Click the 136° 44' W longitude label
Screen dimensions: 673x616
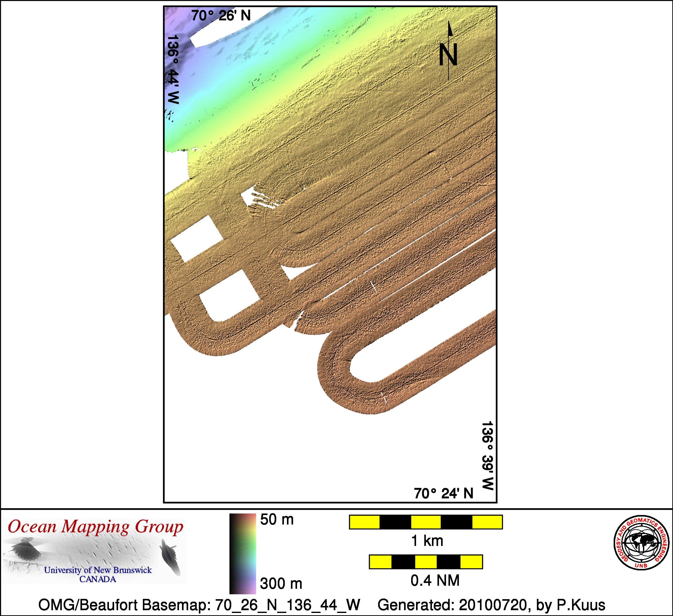[x=173, y=69]
